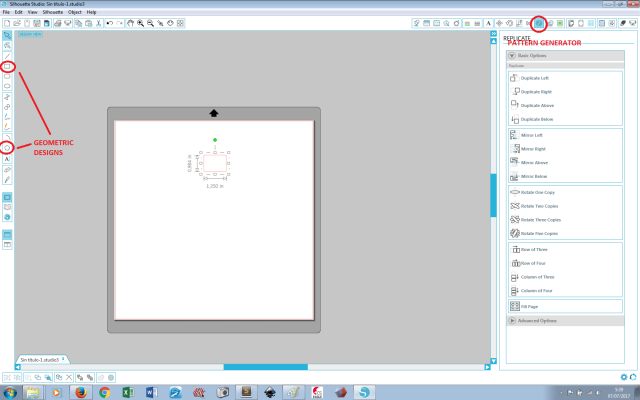Click the printer icon in toolbar

[58, 23]
